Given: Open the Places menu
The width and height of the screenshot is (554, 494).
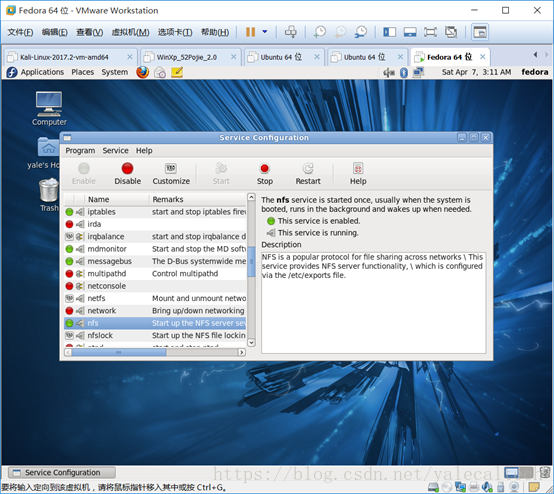Looking at the screenshot, I should coord(83,72).
